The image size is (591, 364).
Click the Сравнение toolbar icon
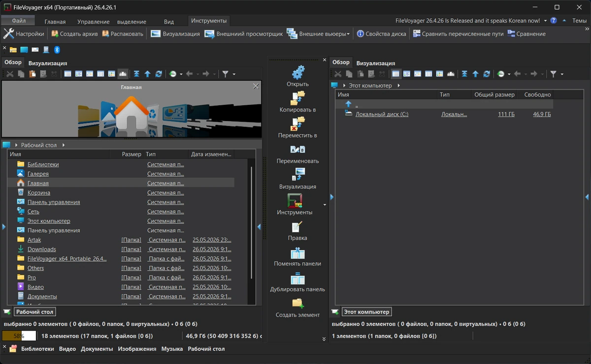click(x=511, y=34)
